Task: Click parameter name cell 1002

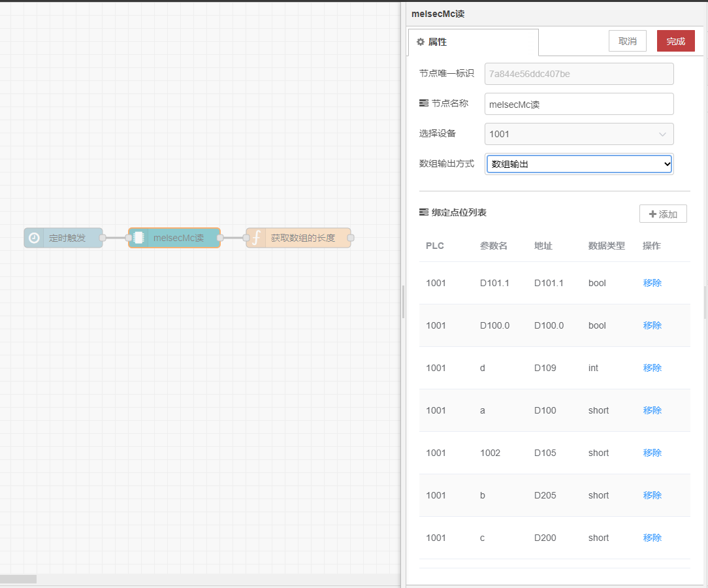Action: [x=490, y=453]
